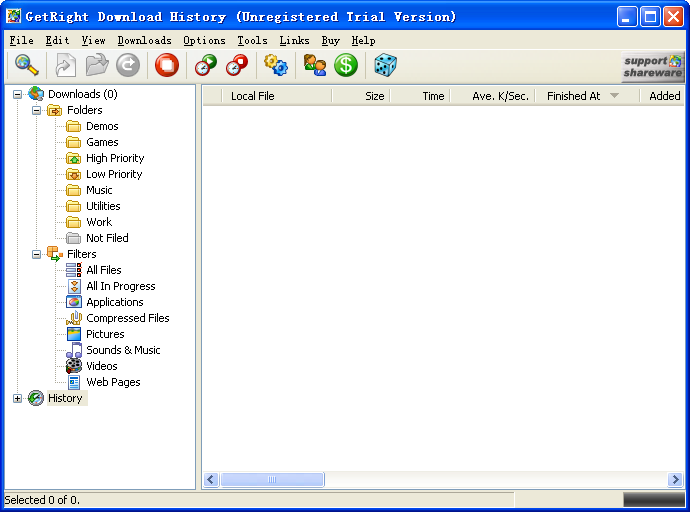Select the High Priority folder

(x=115, y=158)
